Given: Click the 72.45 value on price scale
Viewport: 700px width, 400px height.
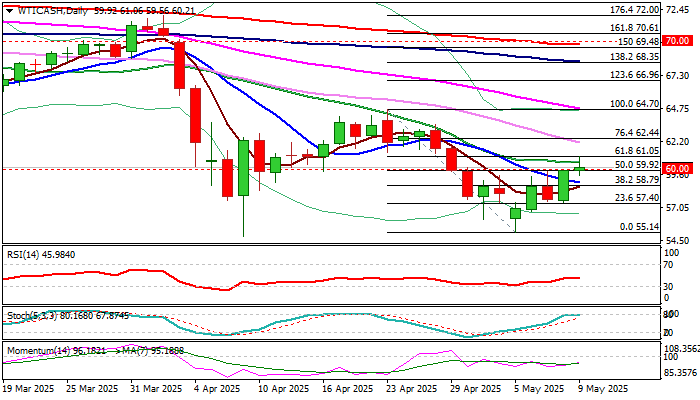Looking at the screenshot, I should 677,9.
